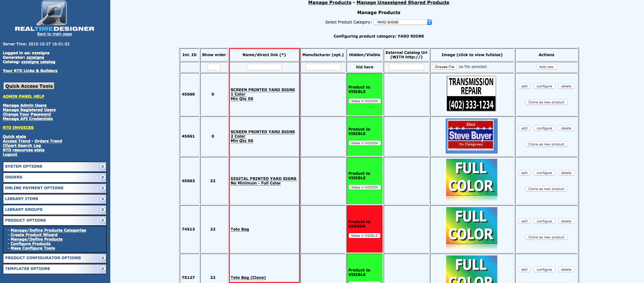Viewport: 644px width, 283px height.
Task: Open Manage/Define Products Categories
Action: point(48,231)
